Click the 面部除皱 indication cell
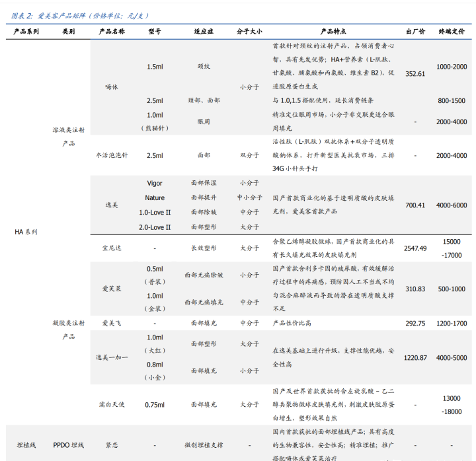This screenshot has height=461, width=476. pyautogui.click(x=204, y=212)
